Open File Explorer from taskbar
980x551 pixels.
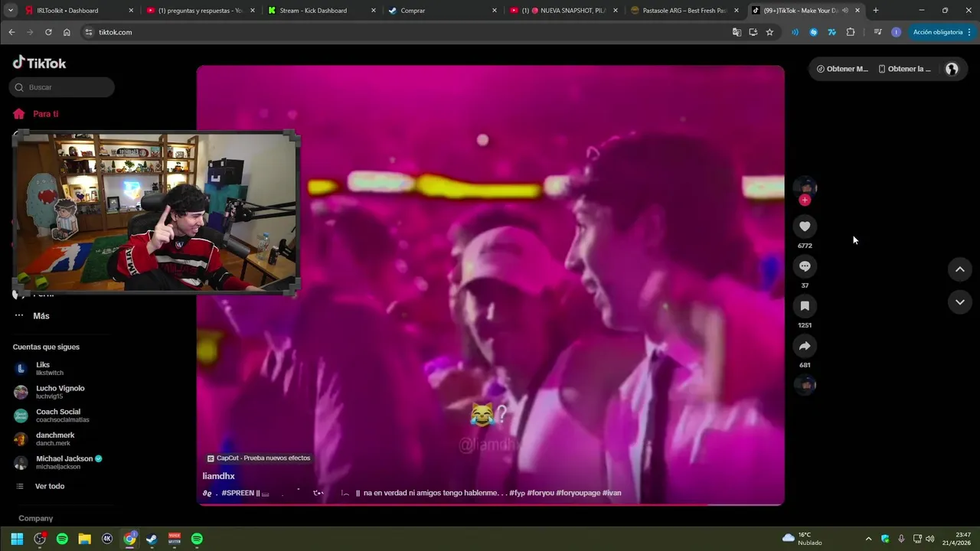(x=85, y=539)
